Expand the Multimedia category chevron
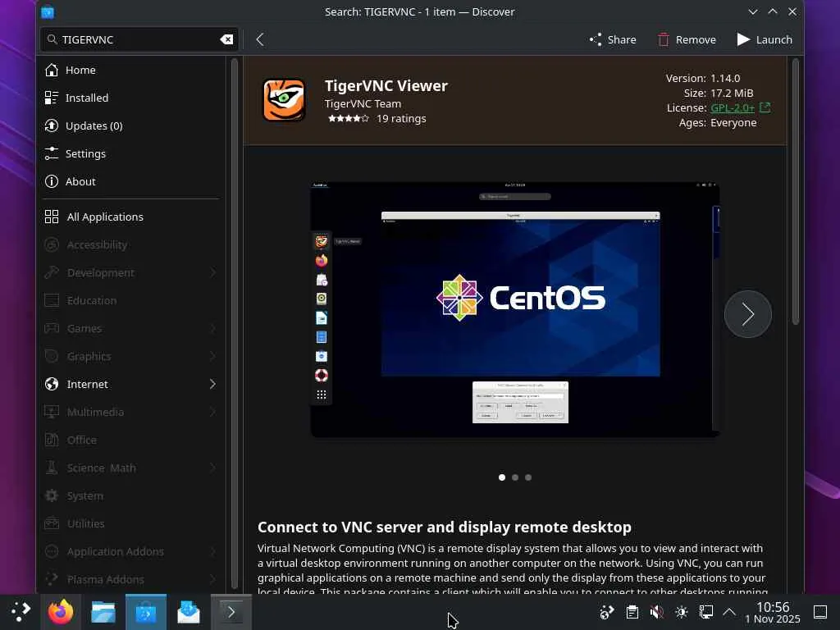840x630 pixels. (212, 412)
